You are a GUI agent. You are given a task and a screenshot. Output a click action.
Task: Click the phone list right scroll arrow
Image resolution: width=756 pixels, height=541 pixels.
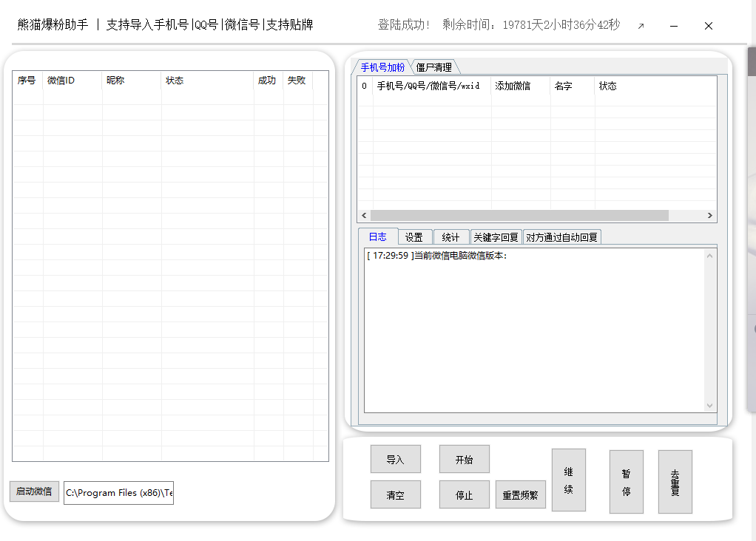(x=709, y=215)
